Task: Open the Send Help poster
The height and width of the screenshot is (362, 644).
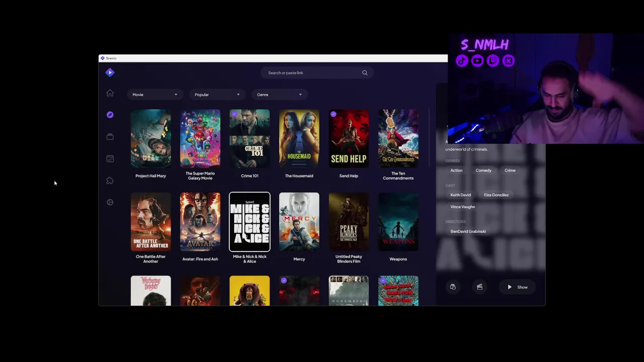Action: 349,139
